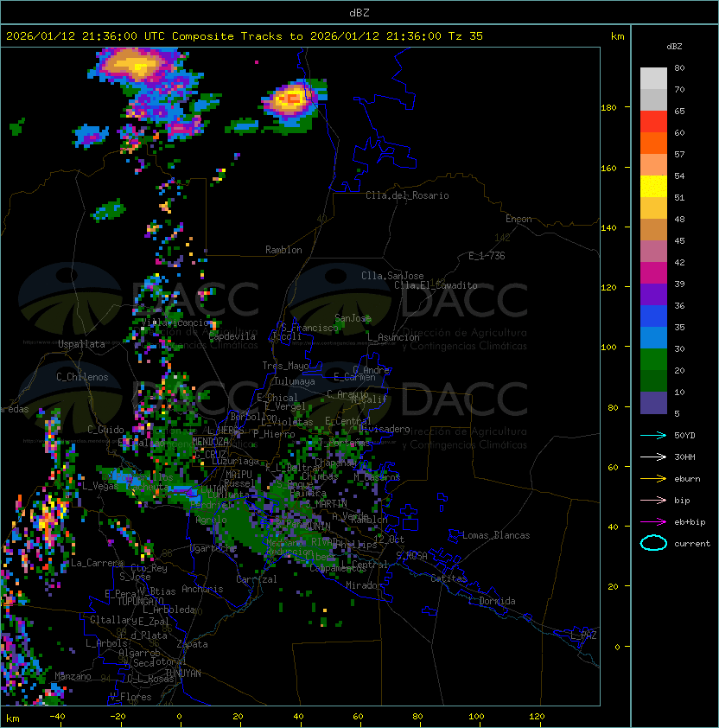Click the intense storm cell core at top center
719x728 pixels.
(x=291, y=98)
